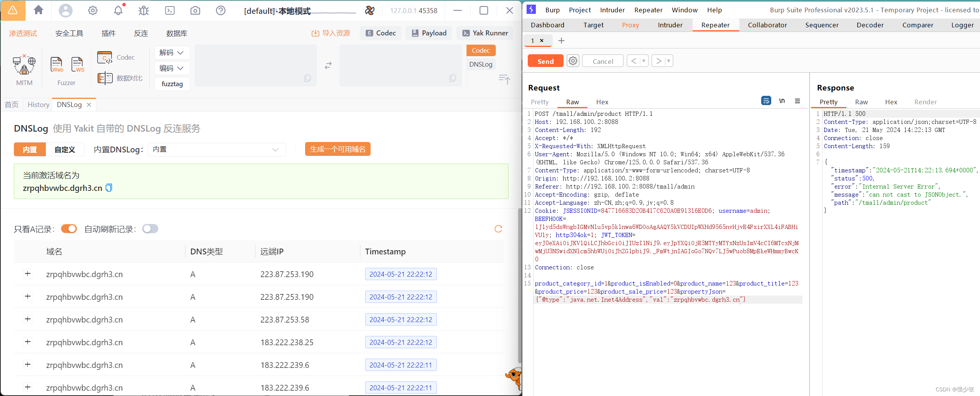Open the terminal console icon

(170, 10)
